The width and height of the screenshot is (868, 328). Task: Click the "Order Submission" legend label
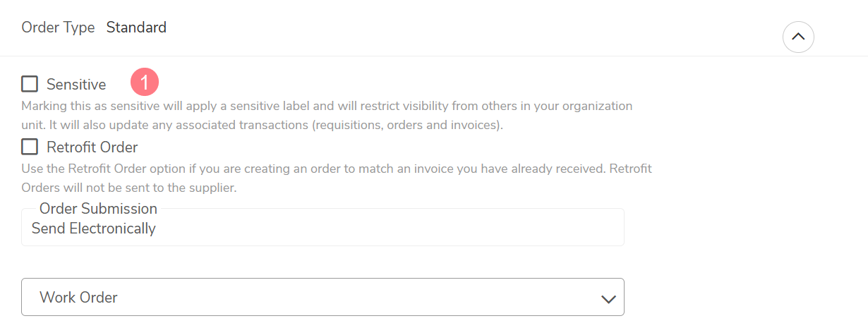click(x=98, y=209)
